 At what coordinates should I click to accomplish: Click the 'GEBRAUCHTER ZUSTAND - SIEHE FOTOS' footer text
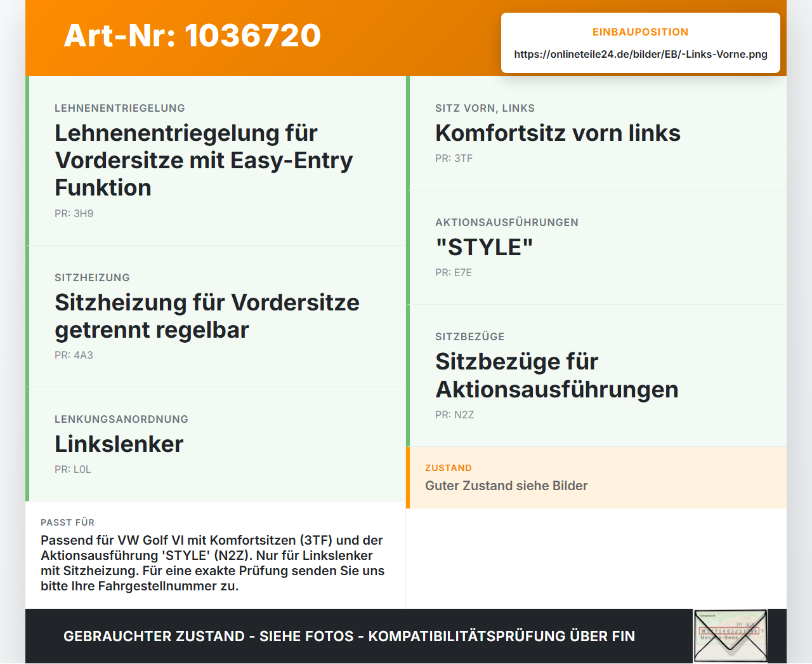pos(349,636)
